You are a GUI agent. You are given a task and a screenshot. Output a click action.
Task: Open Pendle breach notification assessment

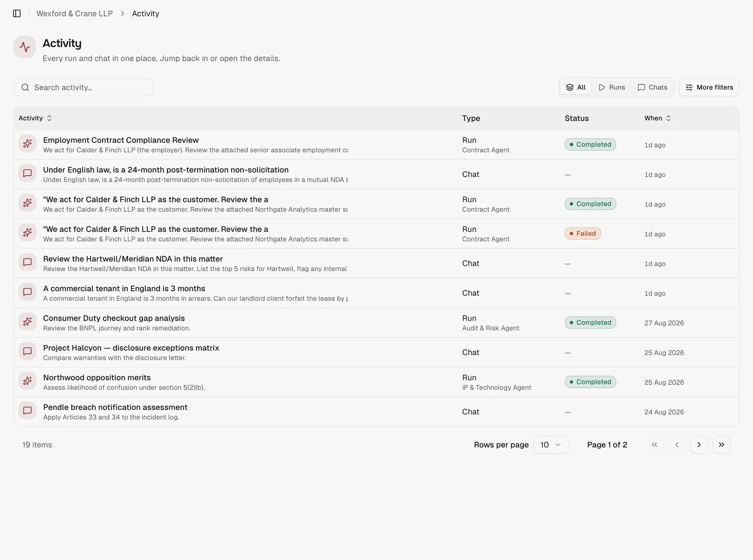115,407
